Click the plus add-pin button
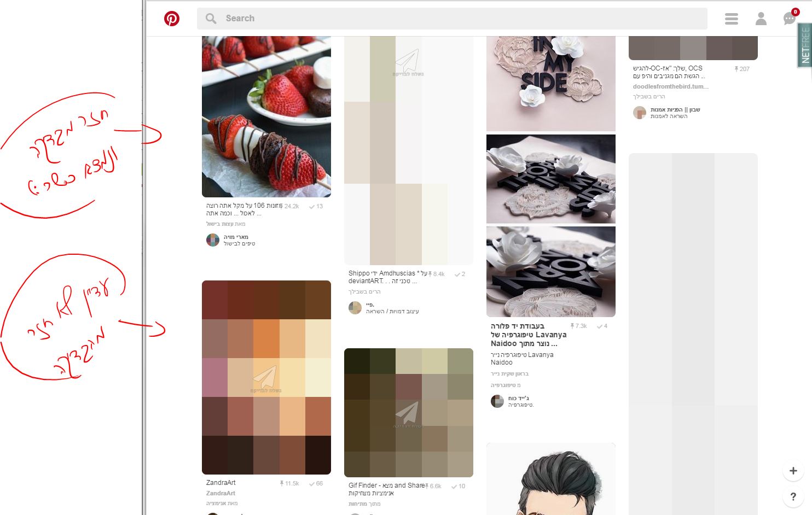 coord(793,471)
